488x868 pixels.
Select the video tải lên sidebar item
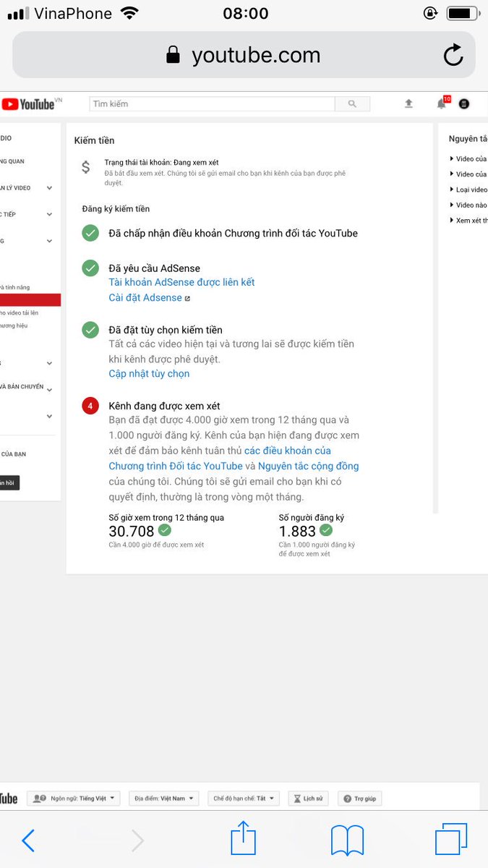coord(20,312)
